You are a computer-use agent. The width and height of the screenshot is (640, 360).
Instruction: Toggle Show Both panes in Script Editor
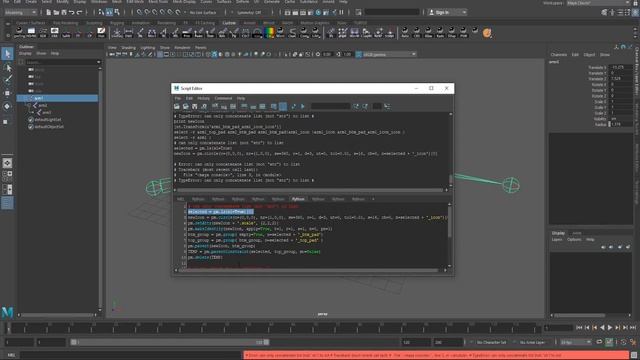(x=262, y=107)
